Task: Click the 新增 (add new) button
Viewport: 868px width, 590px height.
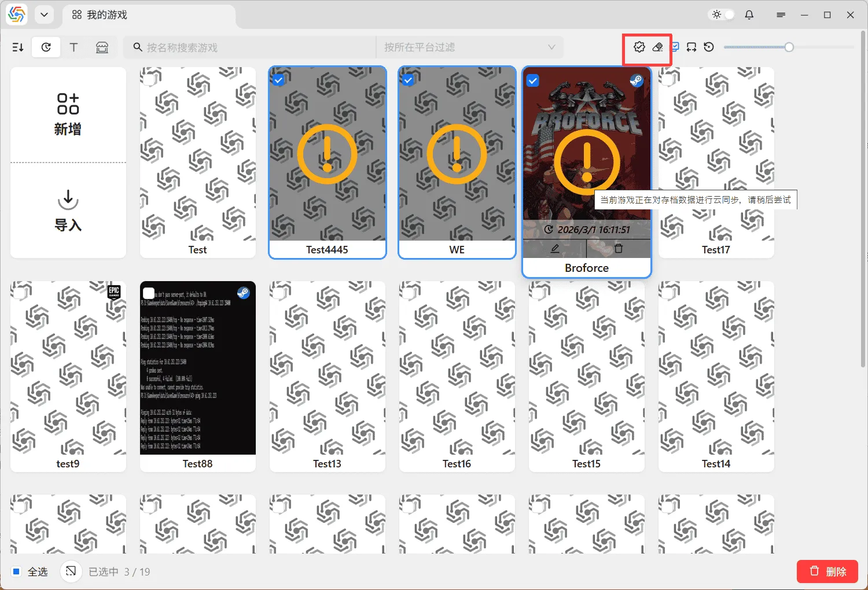Action: coord(68,113)
